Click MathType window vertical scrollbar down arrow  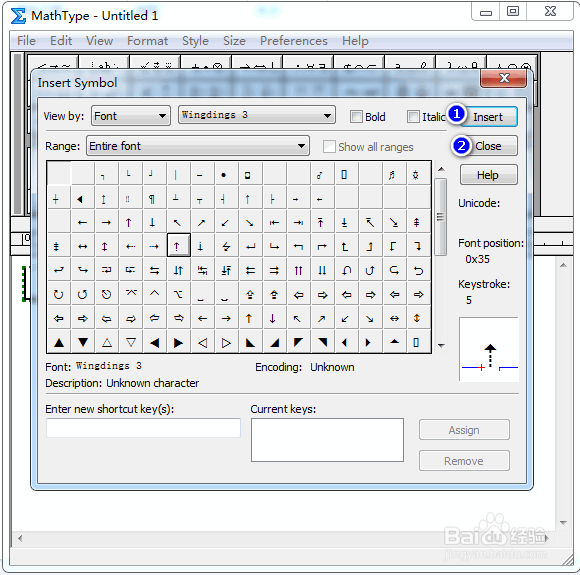click(563, 522)
